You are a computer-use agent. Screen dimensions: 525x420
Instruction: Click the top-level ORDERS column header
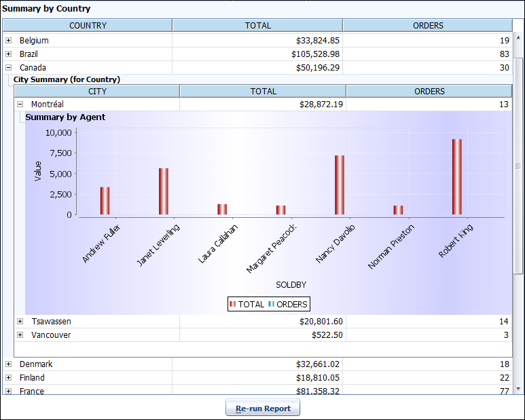pos(428,26)
